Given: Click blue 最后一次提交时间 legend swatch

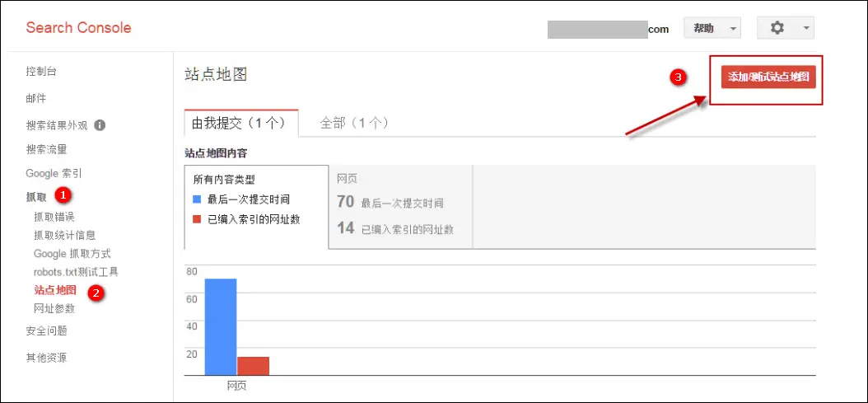Looking at the screenshot, I should [197, 199].
